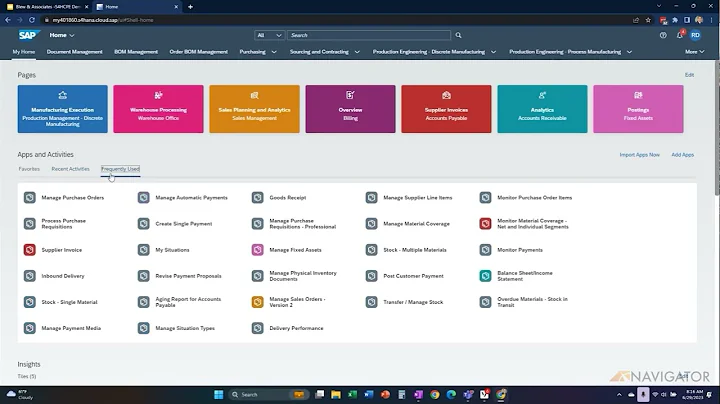This screenshot has height=404, width=720.
Task: Click the Windows Start button
Action: tap(219, 394)
